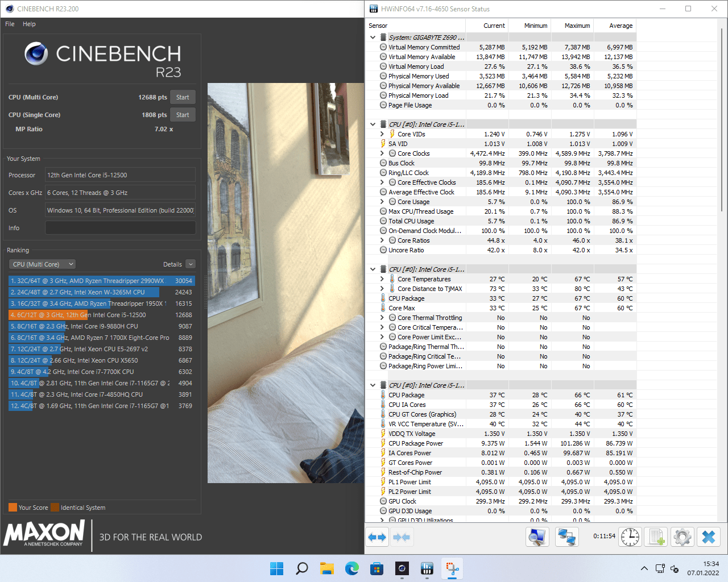Expand Core VIDs row

[382, 134]
